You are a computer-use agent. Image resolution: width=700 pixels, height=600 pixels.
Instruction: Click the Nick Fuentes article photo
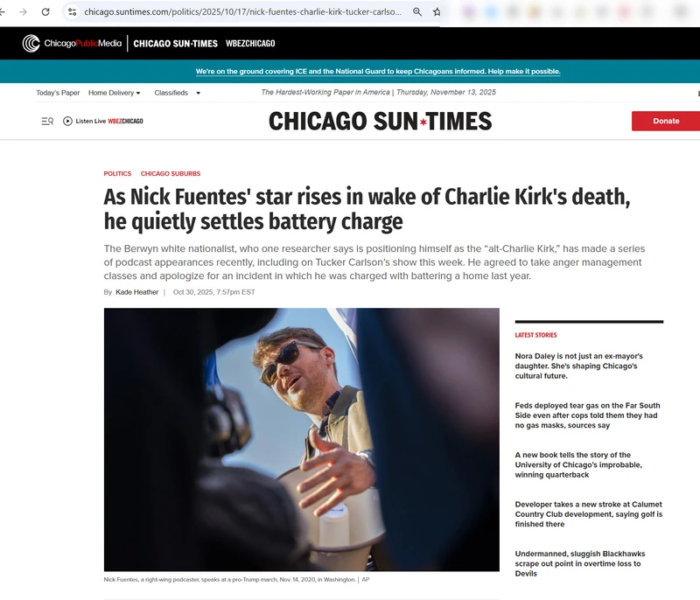pos(302,439)
